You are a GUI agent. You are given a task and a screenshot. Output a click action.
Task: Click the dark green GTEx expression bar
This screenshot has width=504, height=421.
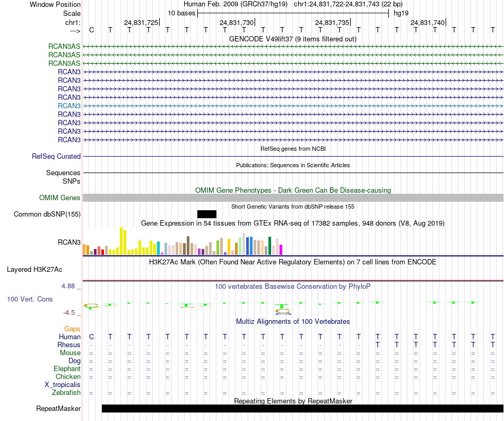click(x=270, y=246)
